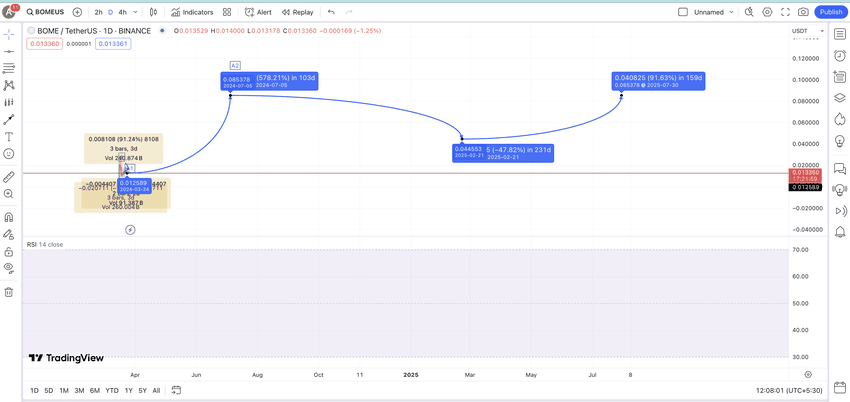Toggle the hide all drawings eye icon
Viewport: 850px width, 402px height.
(9, 267)
